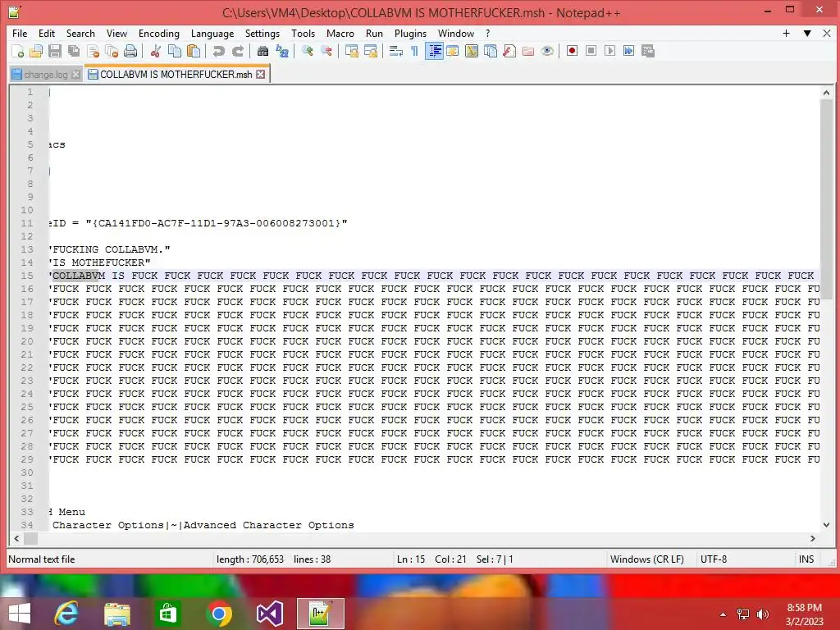Click the Close All documents icon
Image resolution: width=840 pixels, height=630 pixels.
(112, 51)
